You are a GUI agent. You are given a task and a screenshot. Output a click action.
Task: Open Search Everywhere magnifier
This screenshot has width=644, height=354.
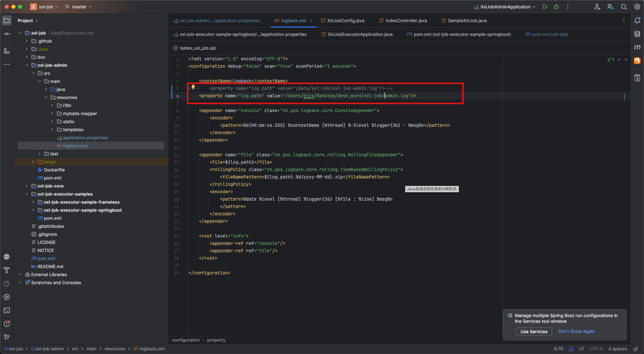[624, 7]
